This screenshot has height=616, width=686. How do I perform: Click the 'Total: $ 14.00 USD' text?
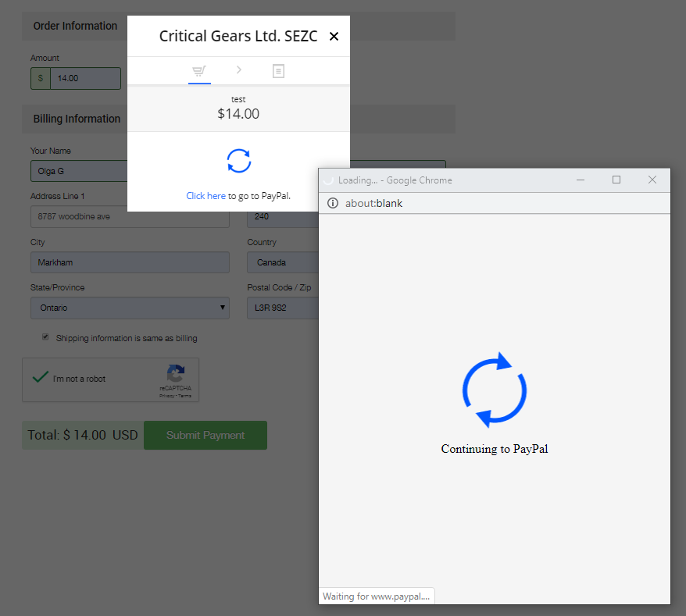[x=83, y=435]
